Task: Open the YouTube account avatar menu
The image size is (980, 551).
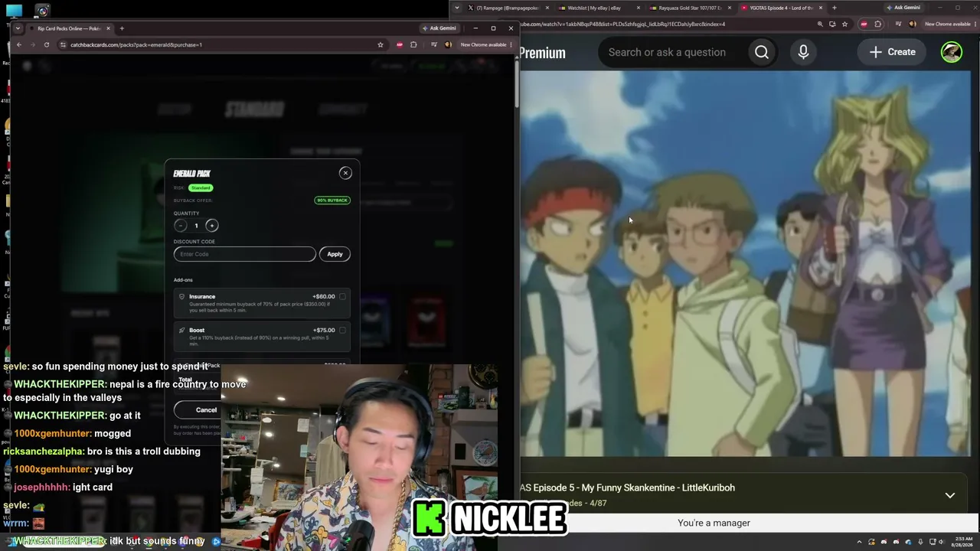Action: (952, 52)
